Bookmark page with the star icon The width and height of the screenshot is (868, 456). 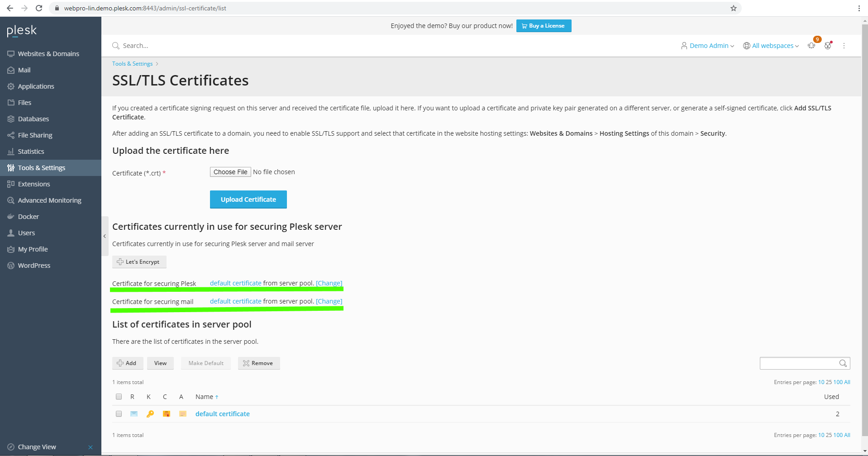point(734,8)
